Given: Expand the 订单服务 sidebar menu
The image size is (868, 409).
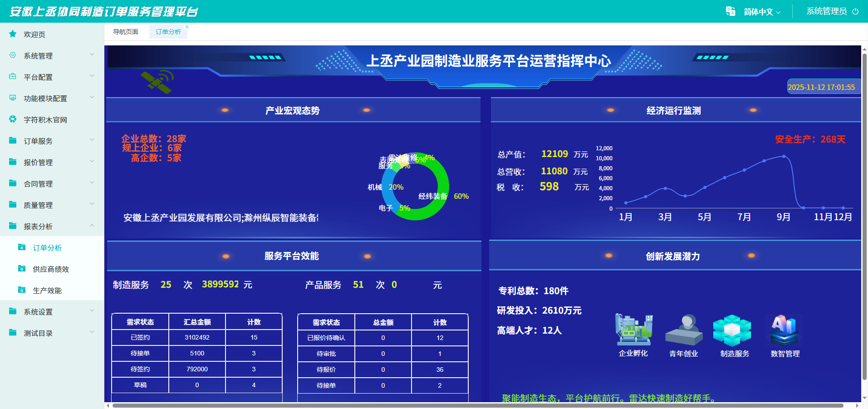Looking at the screenshot, I should [x=52, y=141].
